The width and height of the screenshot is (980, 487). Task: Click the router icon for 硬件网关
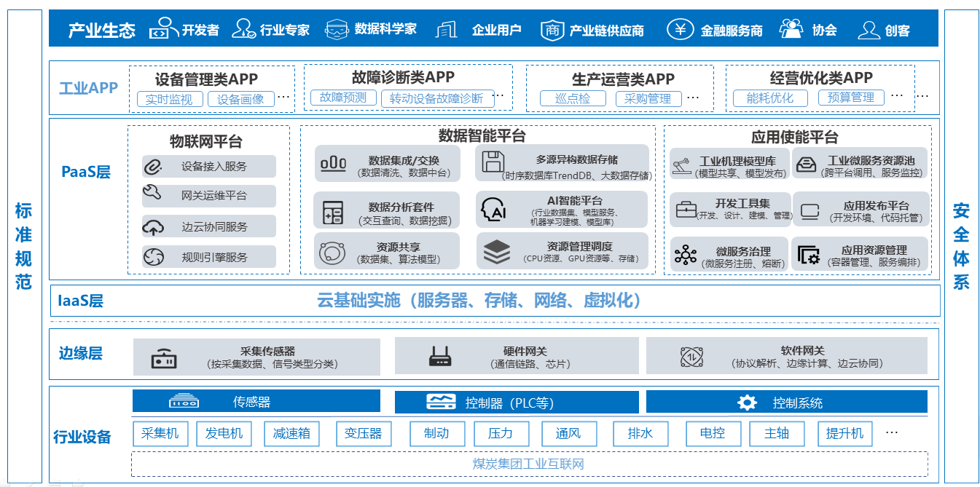440,357
